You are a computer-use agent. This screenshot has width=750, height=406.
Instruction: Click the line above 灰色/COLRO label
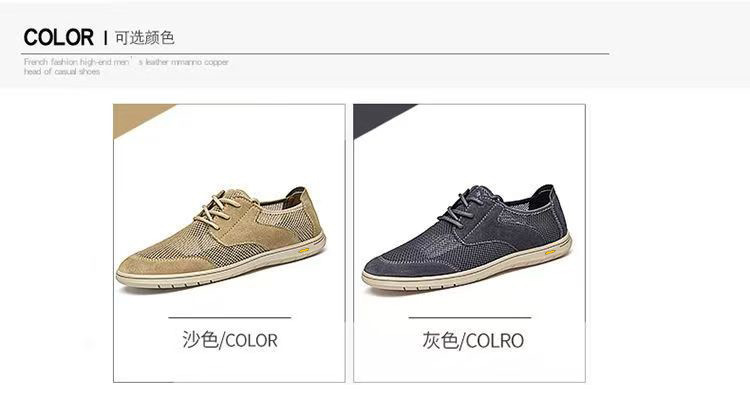coord(470,317)
